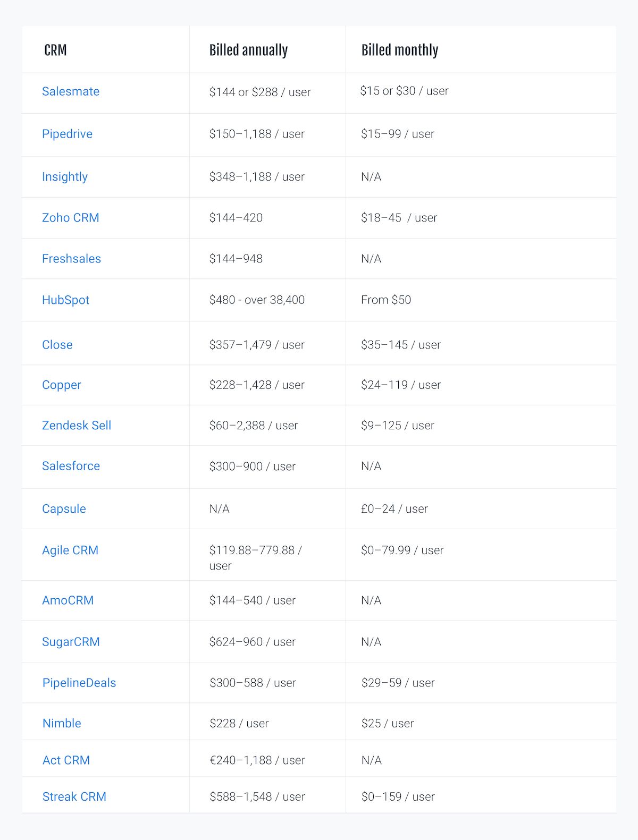Open the Salesmate link
Image resolution: width=638 pixels, height=840 pixels.
coord(71,91)
